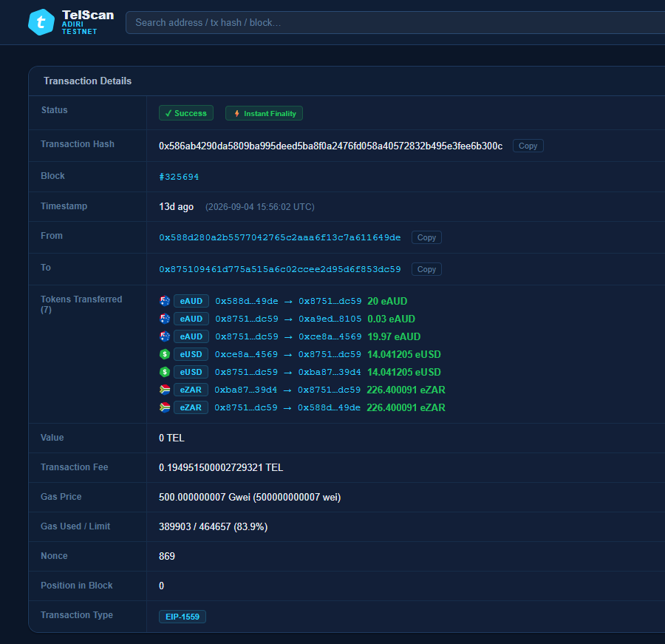Open the eUSD token badge sent from 0xce8a...4569
Screen dimensions: 665x644
(x=191, y=354)
